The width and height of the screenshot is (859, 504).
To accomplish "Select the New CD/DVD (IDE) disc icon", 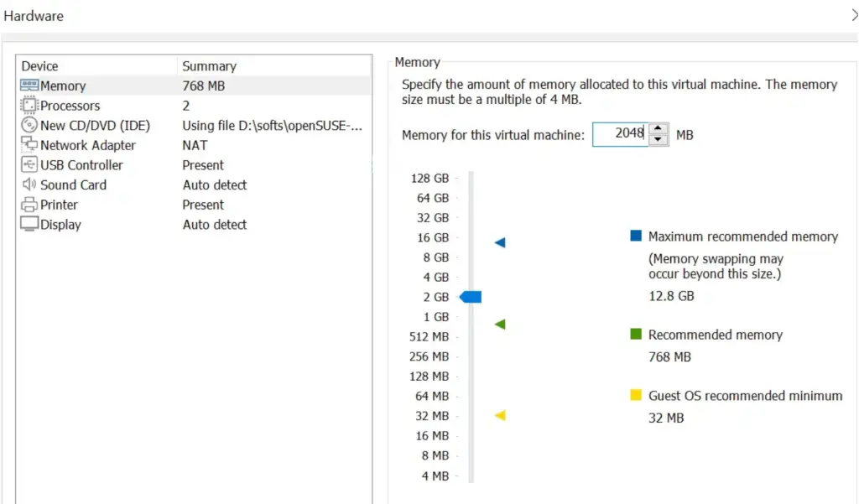I will (29, 125).
